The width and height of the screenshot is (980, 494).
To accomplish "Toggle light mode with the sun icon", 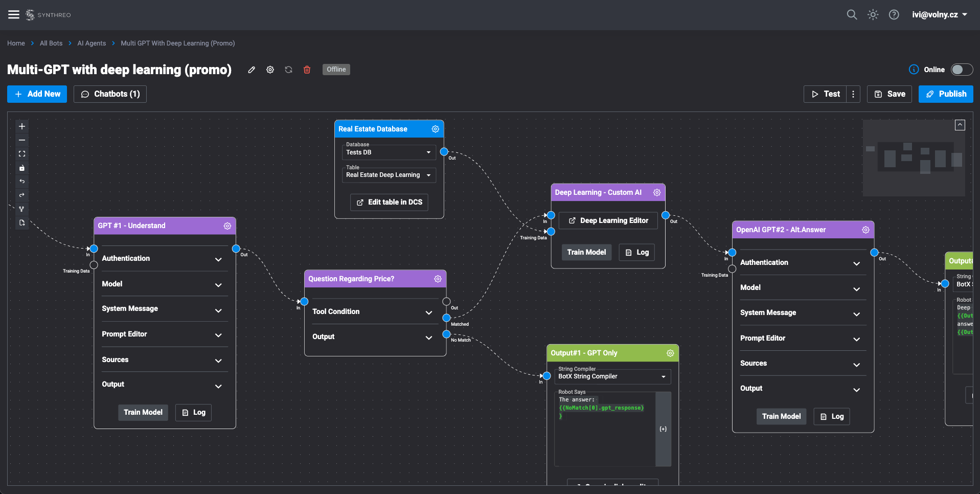I will 873,14.
